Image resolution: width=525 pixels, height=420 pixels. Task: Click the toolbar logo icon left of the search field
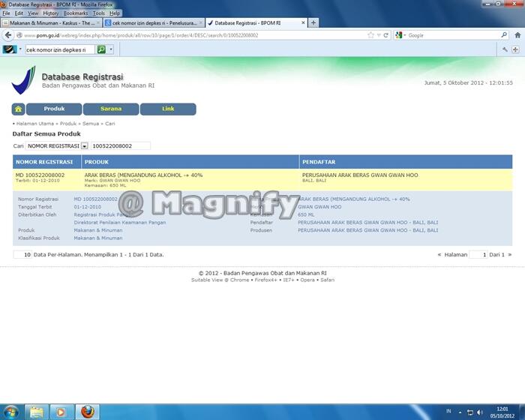[9, 49]
